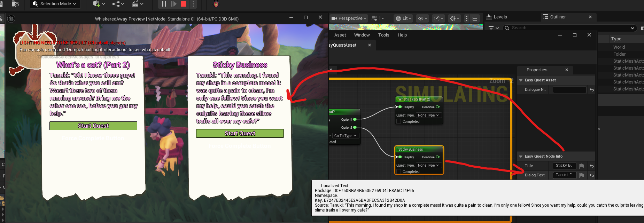
Task: Toggle Completed checkbox on Sticky Business node
Action: coord(399,172)
